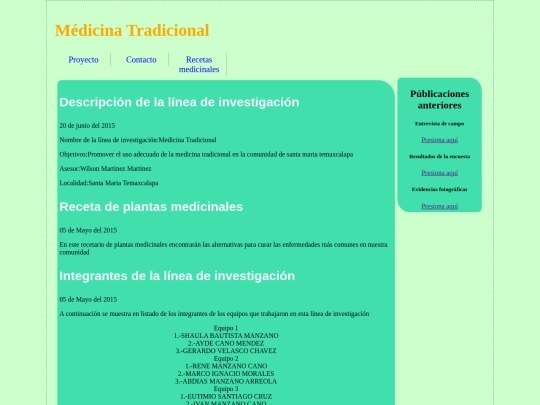Image resolution: width=540 pixels, height=405 pixels.
Task: Click the name SHAULA BAUTISTA MANZANO
Action: coord(226,336)
